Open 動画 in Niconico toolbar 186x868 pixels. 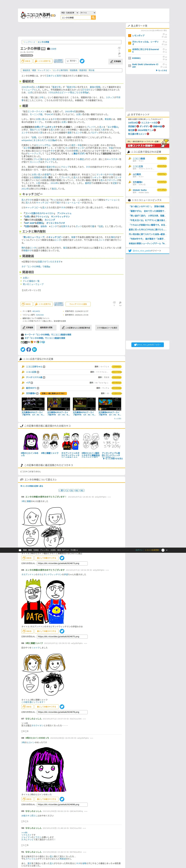[25, 550]
